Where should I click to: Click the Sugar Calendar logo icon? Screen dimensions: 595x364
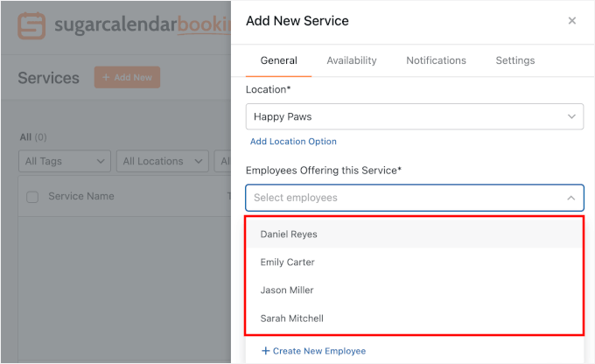point(31,25)
